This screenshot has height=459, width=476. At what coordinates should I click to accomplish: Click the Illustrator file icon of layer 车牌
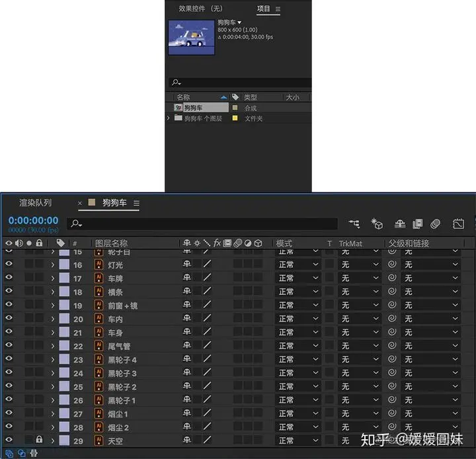[99, 278]
